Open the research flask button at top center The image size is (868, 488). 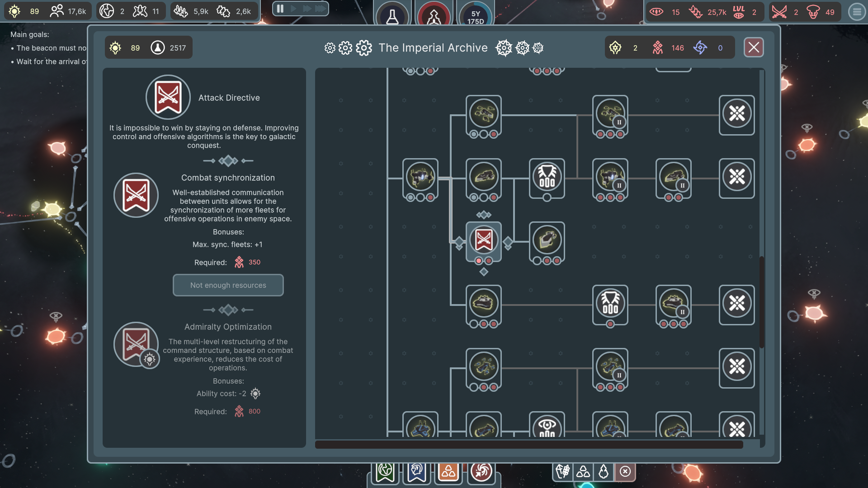(x=392, y=16)
